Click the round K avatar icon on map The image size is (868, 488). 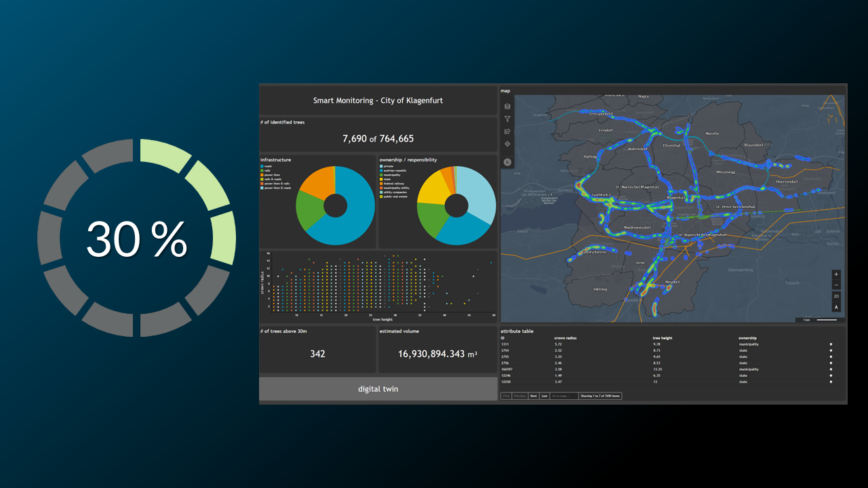[x=507, y=162]
